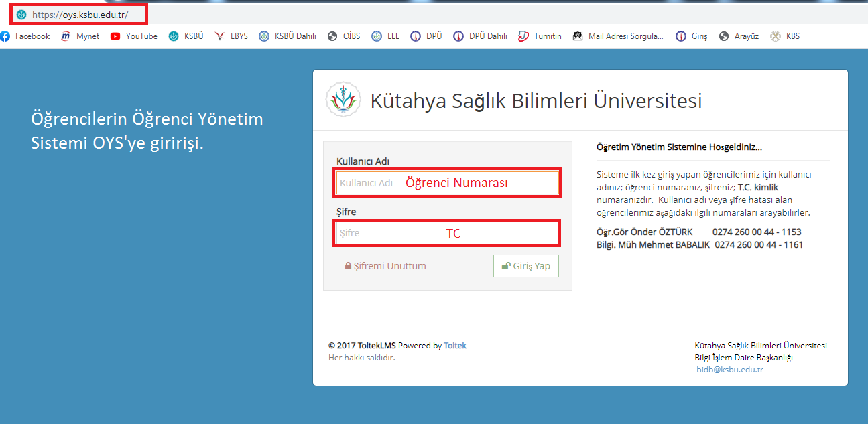Click the Kullanıcı Adı field label
The height and width of the screenshot is (424, 868).
click(x=363, y=161)
